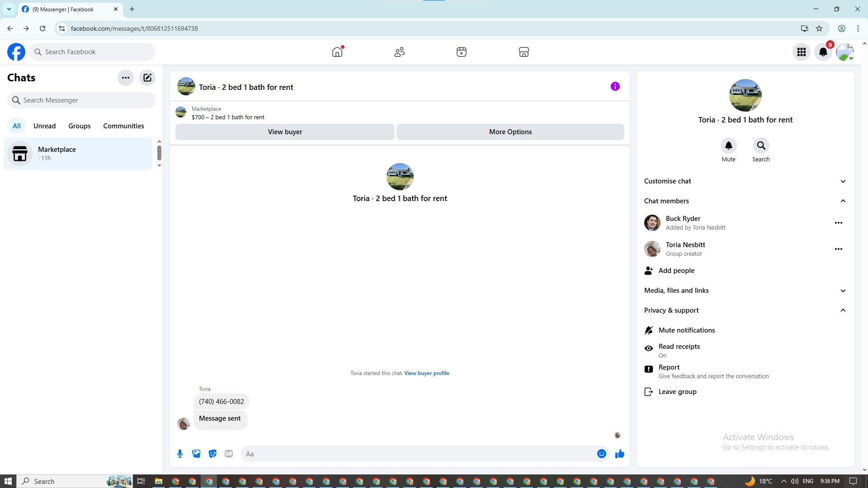Switch to the Communities tab
Screen dimensions: 868x488
(123, 126)
